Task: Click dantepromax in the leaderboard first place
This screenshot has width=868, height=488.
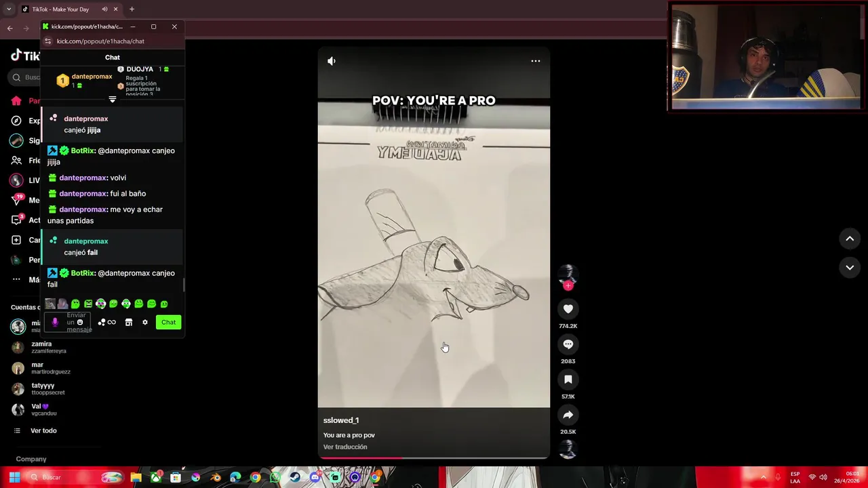Action: tap(92, 77)
